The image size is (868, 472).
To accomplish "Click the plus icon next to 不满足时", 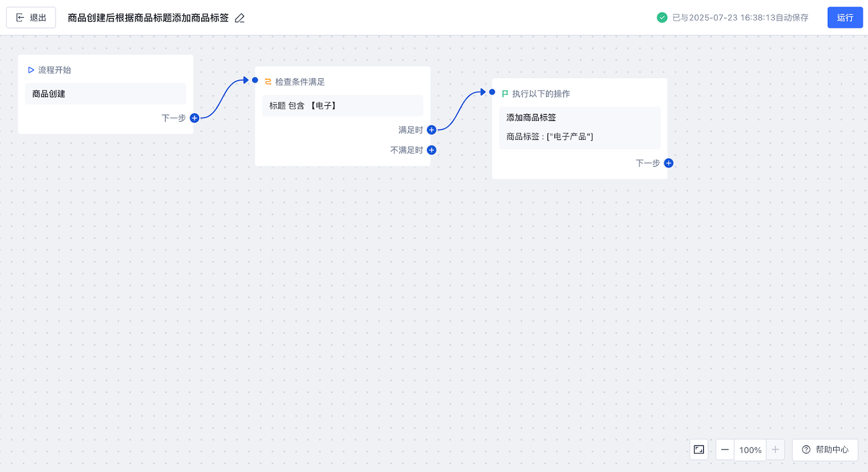I will coord(431,150).
